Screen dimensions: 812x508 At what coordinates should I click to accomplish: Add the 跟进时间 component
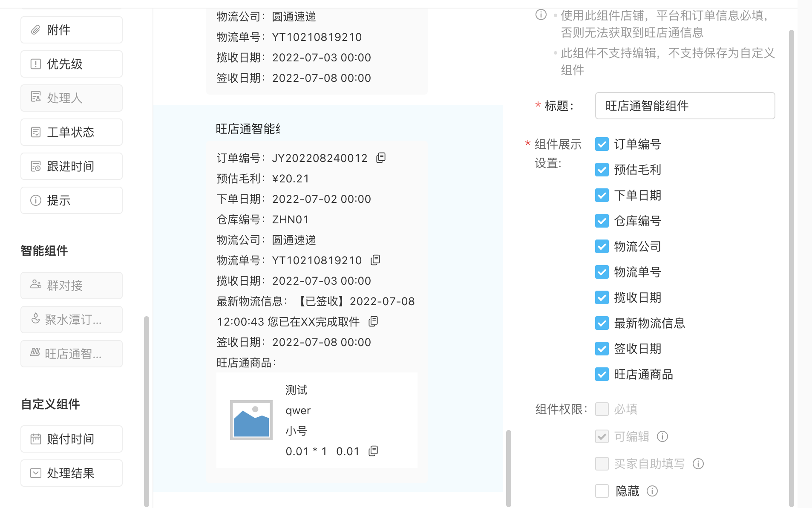click(72, 166)
